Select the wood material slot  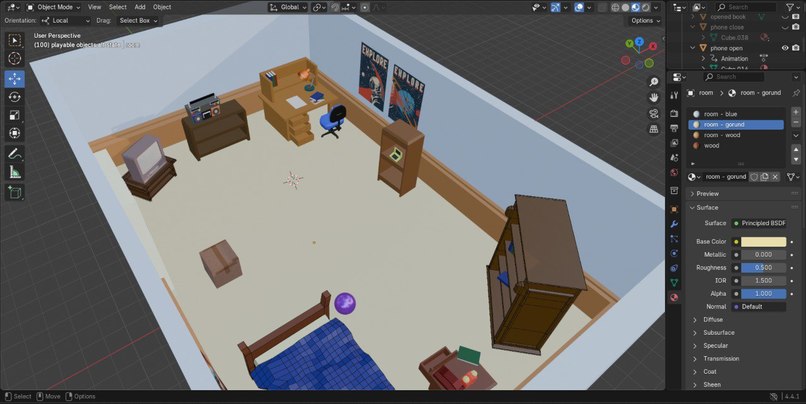[736, 145]
